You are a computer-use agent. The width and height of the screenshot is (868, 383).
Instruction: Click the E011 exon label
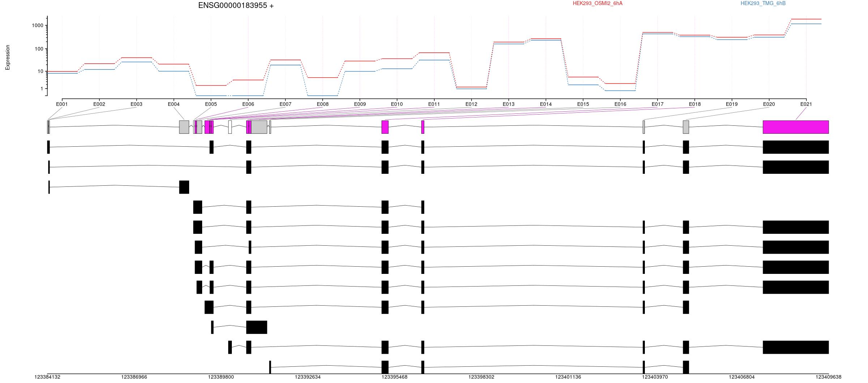point(434,104)
